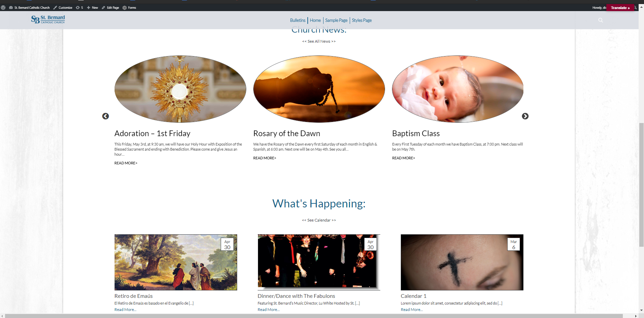This screenshot has width=644, height=318.
Task: Read more about Rosary of the Dawn
Action: (x=264, y=158)
